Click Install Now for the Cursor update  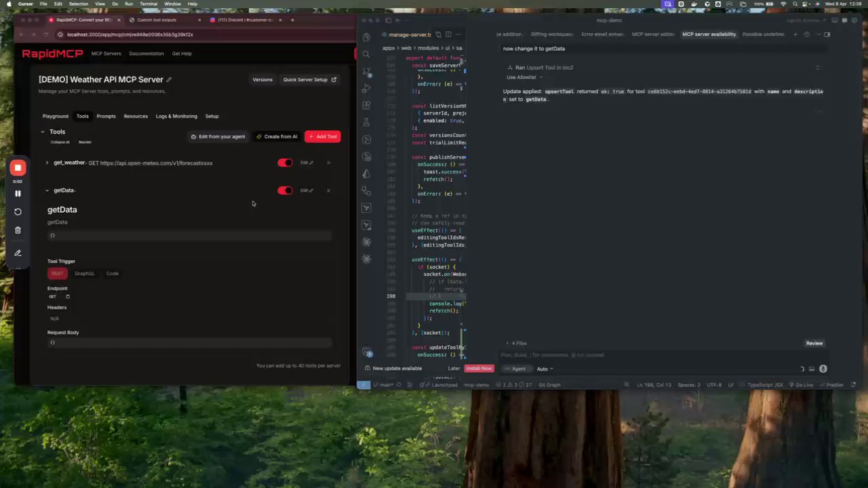pyautogui.click(x=479, y=369)
